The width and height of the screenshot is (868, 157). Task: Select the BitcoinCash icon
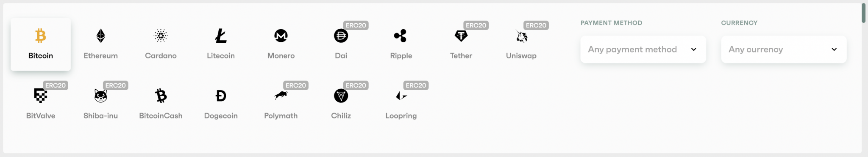pyautogui.click(x=161, y=96)
